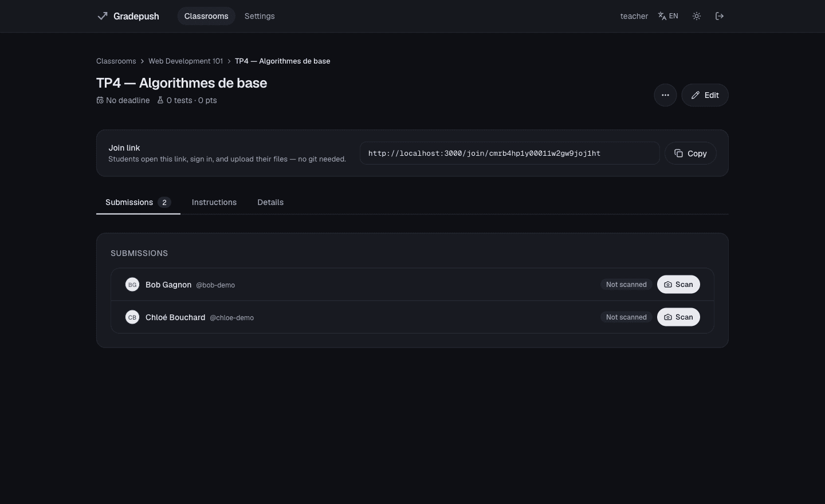Viewport: 825px width, 504px height.
Task: Open the three-dots more options menu
Action: (x=665, y=95)
